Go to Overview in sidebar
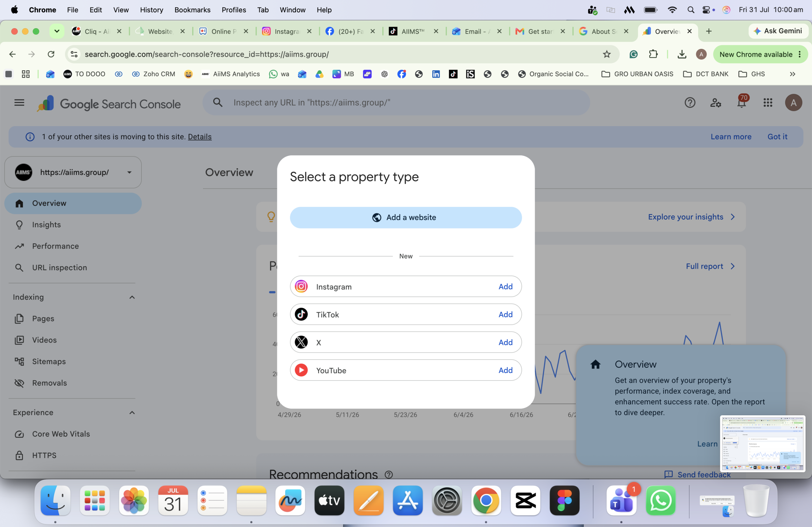 [x=73, y=203]
